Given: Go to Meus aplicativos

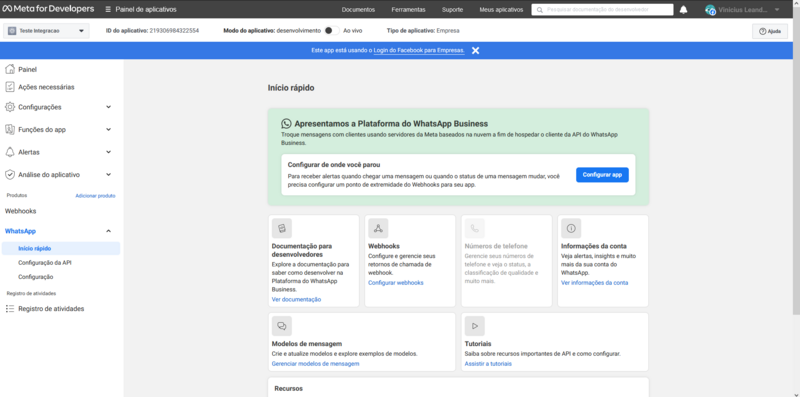Looking at the screenshot, I should [x=501, y=10].
